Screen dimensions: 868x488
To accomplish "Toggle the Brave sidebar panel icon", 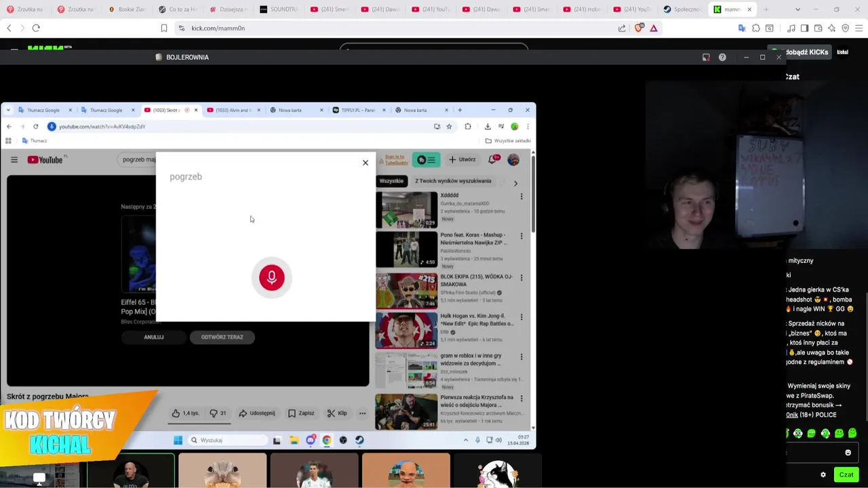I will (x=804, y=28).
